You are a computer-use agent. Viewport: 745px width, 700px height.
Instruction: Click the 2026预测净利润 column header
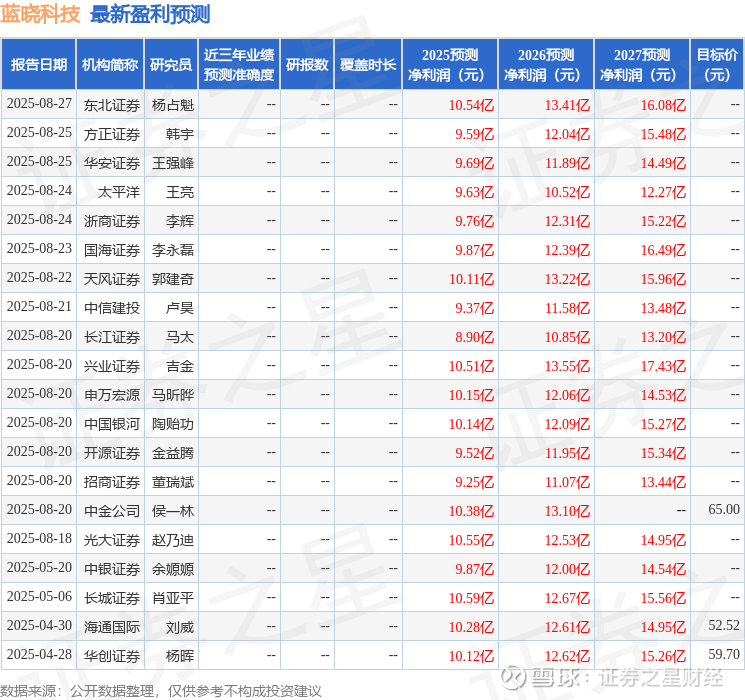(546, 65)
